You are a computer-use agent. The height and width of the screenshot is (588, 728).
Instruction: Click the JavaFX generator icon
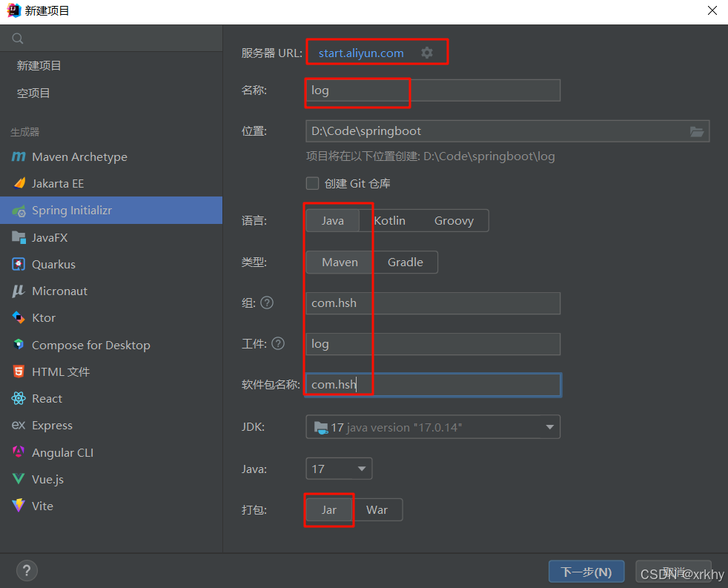19,238
